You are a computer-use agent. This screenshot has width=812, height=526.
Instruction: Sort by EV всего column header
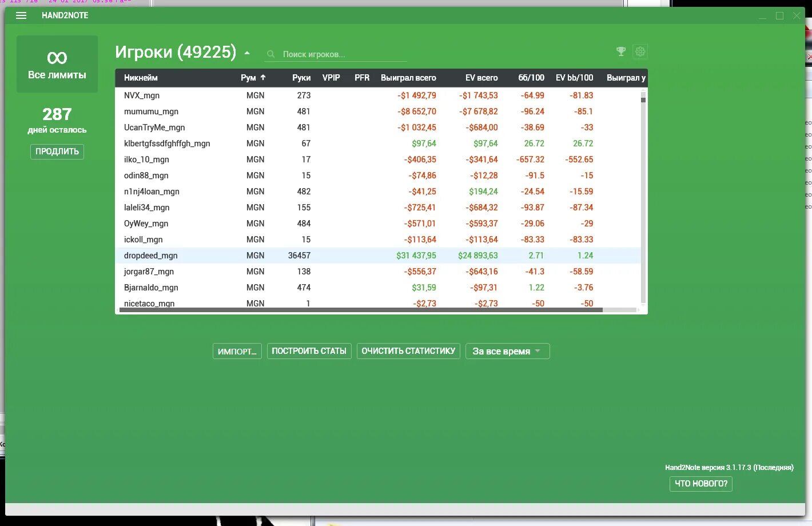tap(481, 78)
